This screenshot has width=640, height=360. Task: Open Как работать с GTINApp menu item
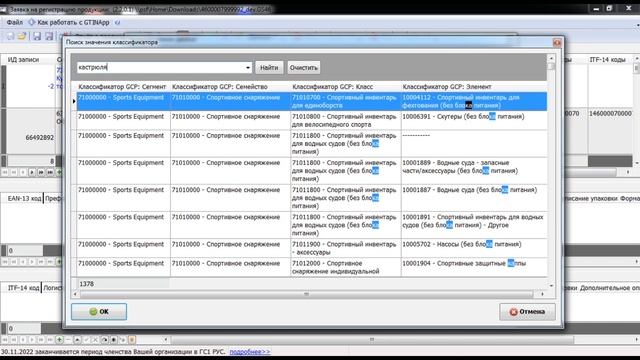point(73,22)
